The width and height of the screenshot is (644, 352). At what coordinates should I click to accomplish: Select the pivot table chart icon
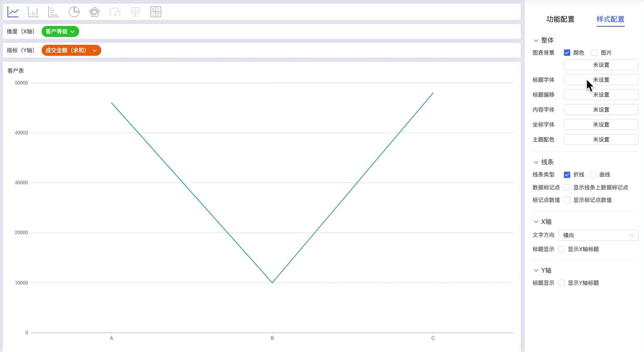(156, 12)
